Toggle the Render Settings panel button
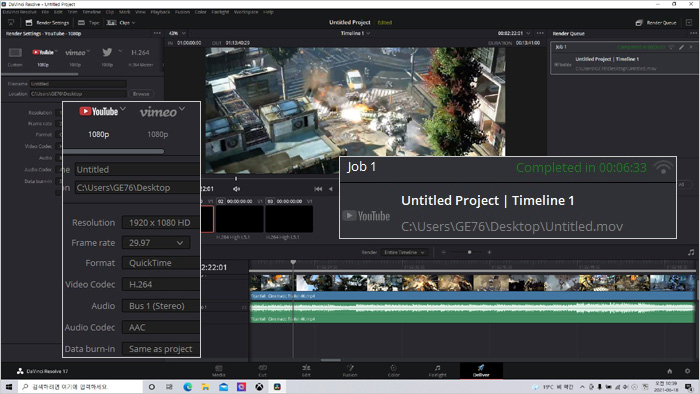The width and height of the screenshot is (700, 394). 47,22
